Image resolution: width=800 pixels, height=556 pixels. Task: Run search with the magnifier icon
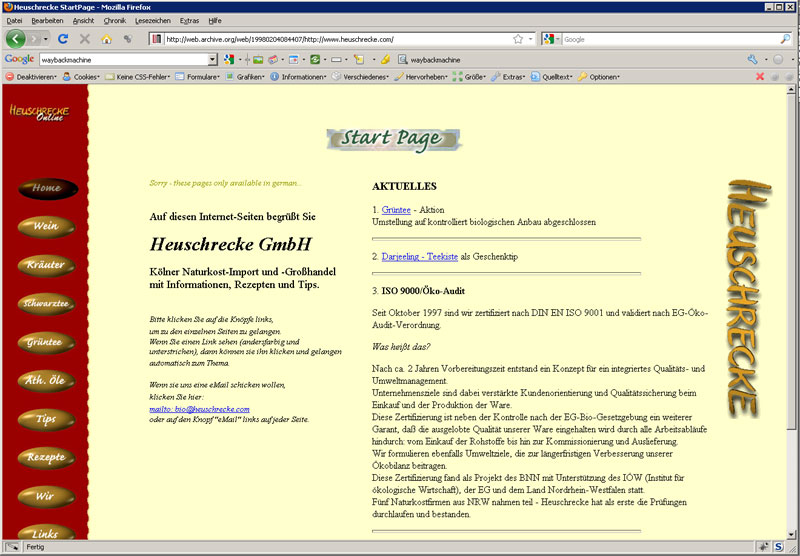785,39
